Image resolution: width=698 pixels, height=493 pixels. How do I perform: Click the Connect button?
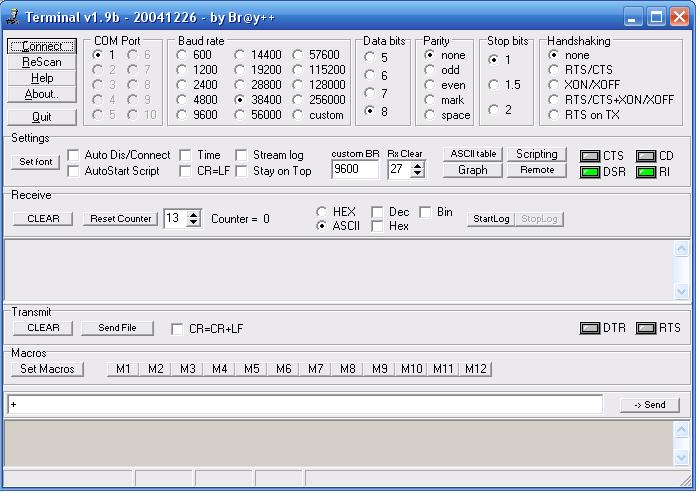[42, 46]
